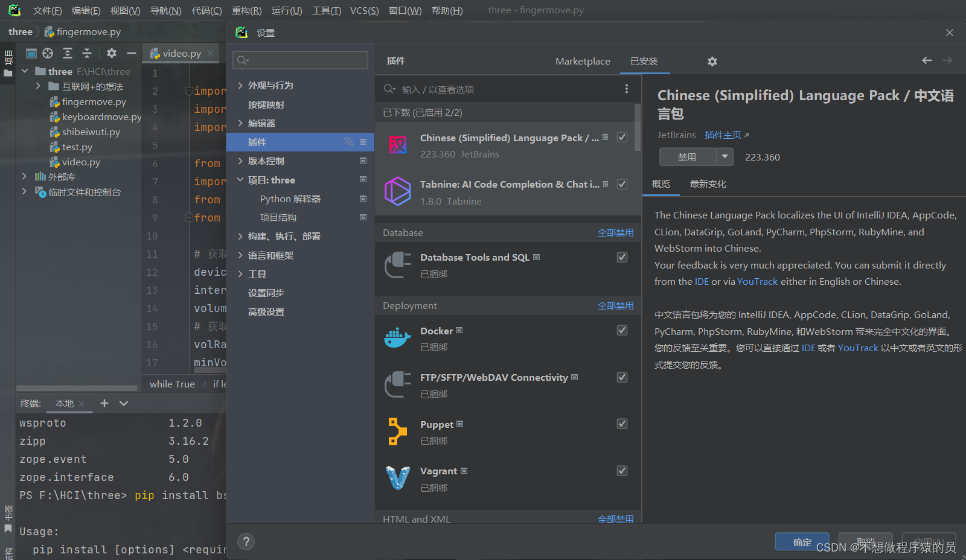The image size is (966, 560).
Task: Disable all Database plugins via 全部禁用
Action: [616, 232]
